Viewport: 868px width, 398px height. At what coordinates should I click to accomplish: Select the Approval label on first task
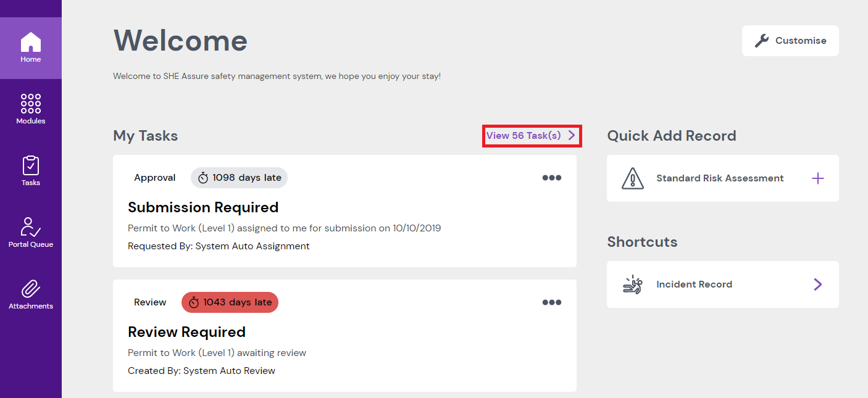(x=155, y=178)
